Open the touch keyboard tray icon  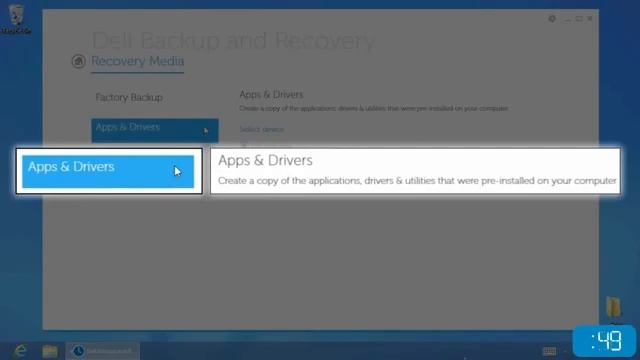(x=549, y=351)
